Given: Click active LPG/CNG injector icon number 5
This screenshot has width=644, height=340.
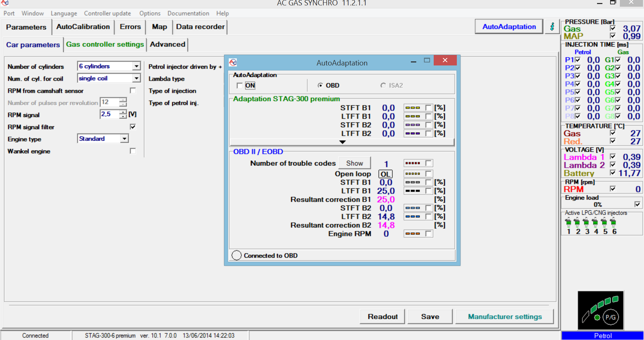Looking at the screenshot, I should [604, 222].
